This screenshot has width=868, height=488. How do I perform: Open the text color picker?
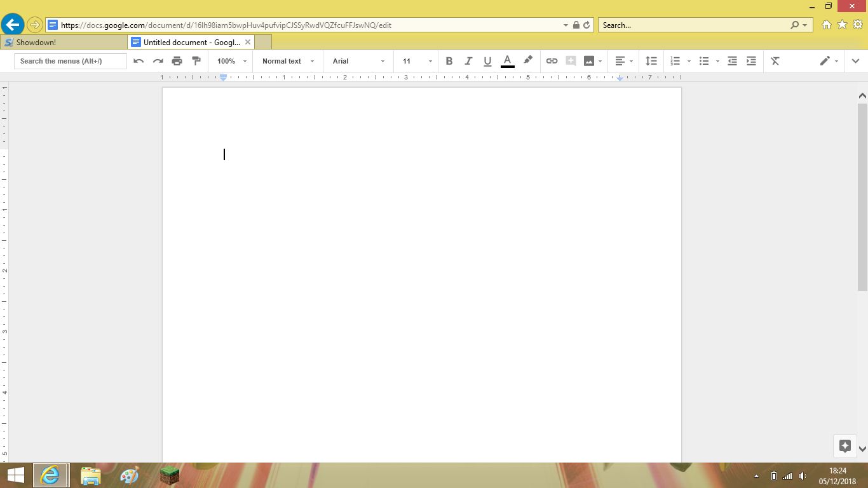tap(507, 61)
